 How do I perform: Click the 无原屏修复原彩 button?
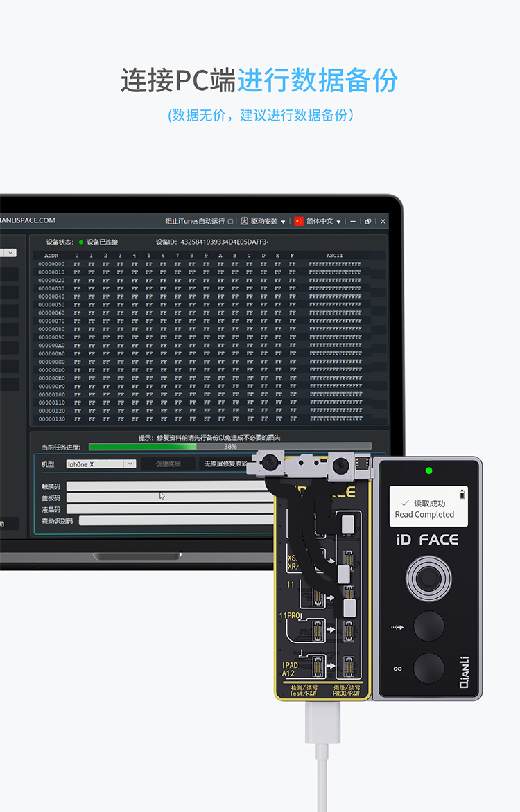pyautogui.click(x=225, y=464)
